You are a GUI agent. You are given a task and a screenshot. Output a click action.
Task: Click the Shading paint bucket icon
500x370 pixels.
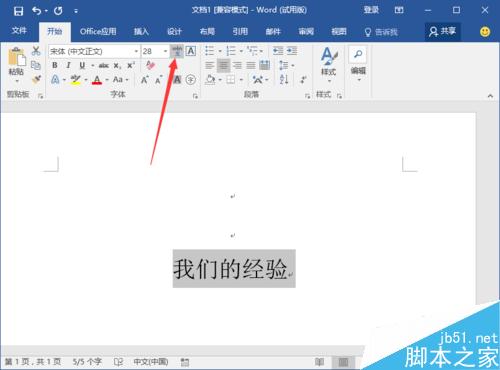coord(210,80)
